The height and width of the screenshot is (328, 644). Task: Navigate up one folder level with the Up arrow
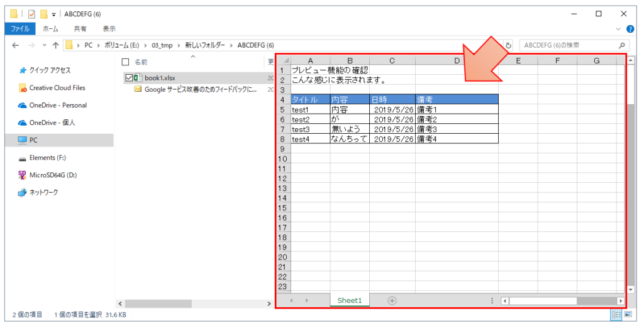55,45
